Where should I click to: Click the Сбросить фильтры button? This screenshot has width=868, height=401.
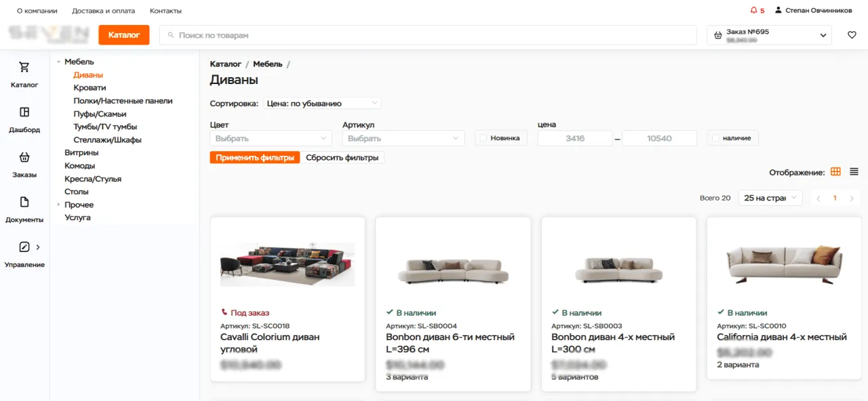(342, 158)
